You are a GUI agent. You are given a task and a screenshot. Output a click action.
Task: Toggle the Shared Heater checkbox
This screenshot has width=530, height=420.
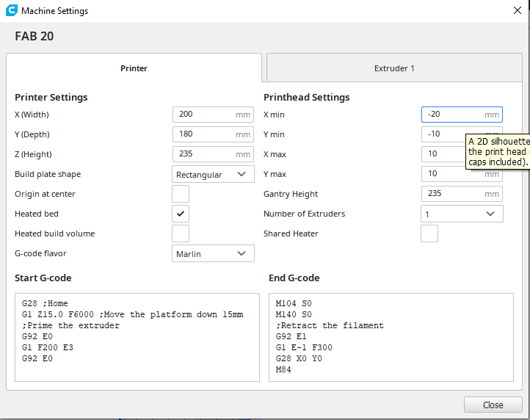pyautogui.click(x=429, y=233)
